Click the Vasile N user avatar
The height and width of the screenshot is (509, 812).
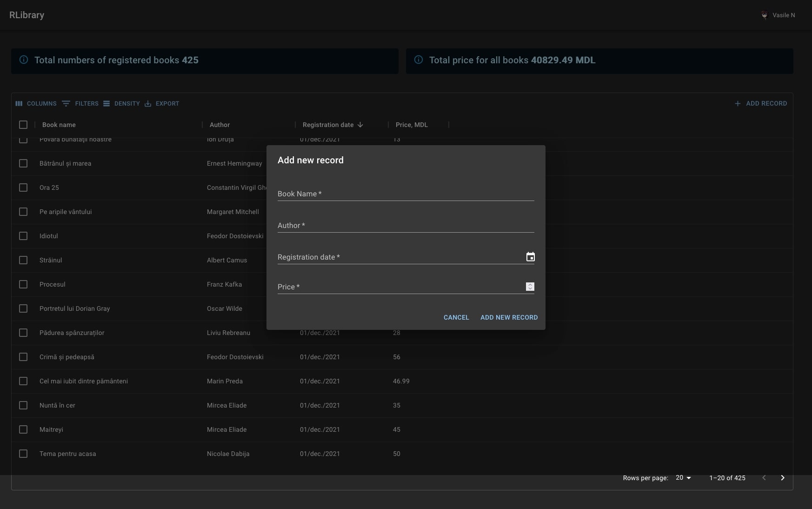click(765, 15)
